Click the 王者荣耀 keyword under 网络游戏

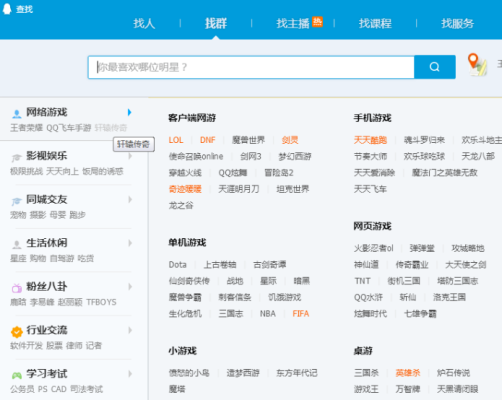point(26,128)
